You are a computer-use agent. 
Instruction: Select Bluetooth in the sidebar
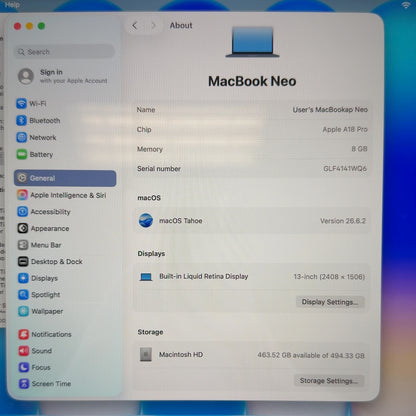click(x=39, y=121)
